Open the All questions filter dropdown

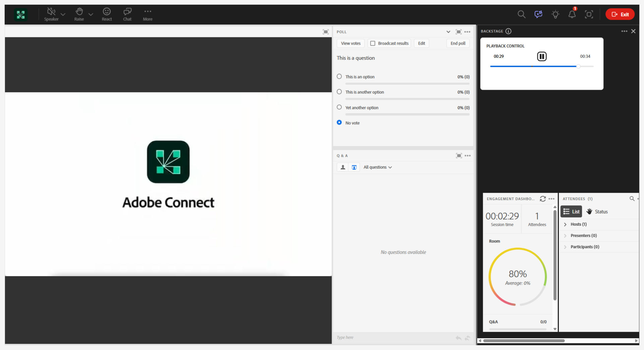pyautogui.click(x=378, y=167)
